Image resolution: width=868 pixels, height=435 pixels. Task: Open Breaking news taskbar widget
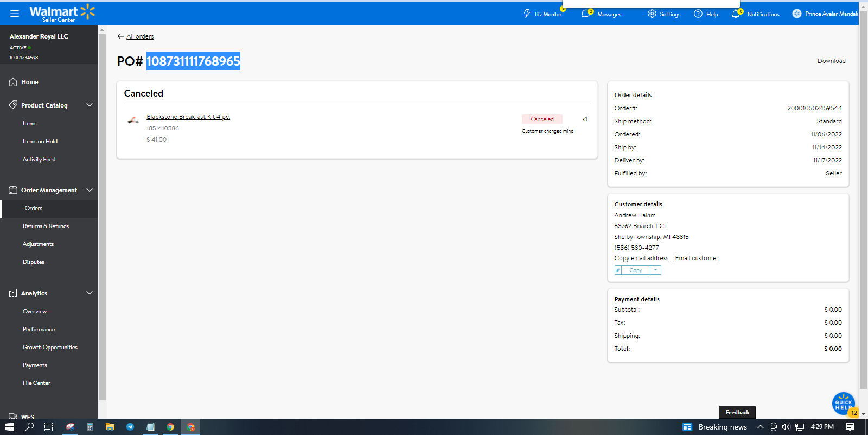(x=714, y=427)
